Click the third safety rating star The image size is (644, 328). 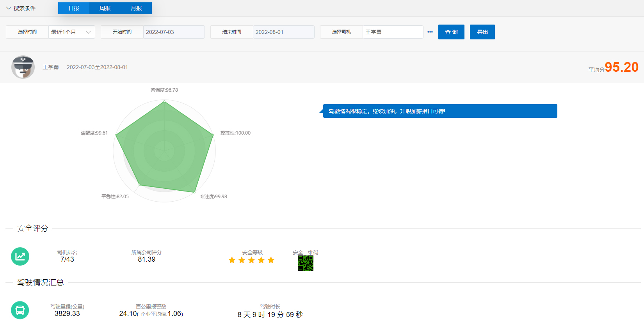pos(251,260)
